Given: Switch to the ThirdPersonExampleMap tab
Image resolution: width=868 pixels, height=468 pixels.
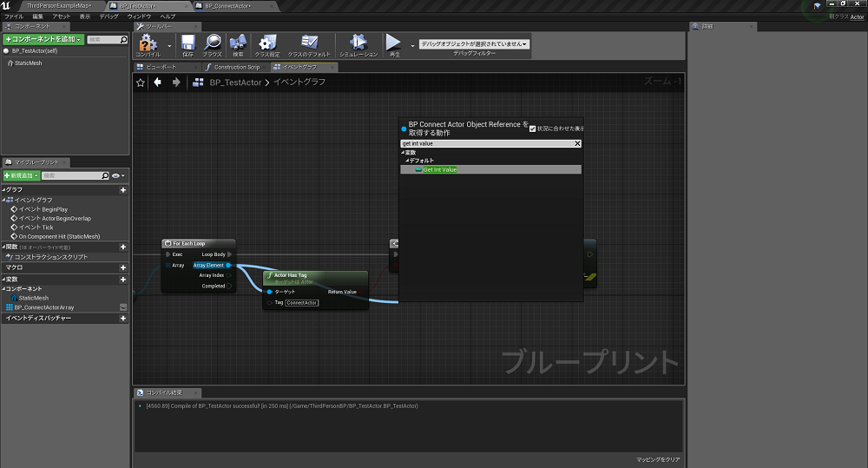Looking at the screenshot, I should 58,6.
